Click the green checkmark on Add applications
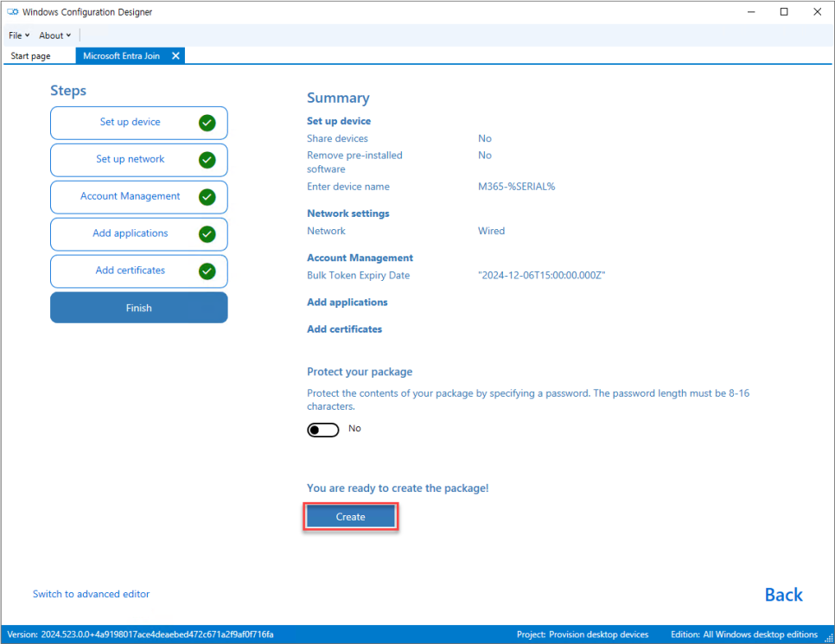This screenshot has width=835, height=644. pos(207,234)
